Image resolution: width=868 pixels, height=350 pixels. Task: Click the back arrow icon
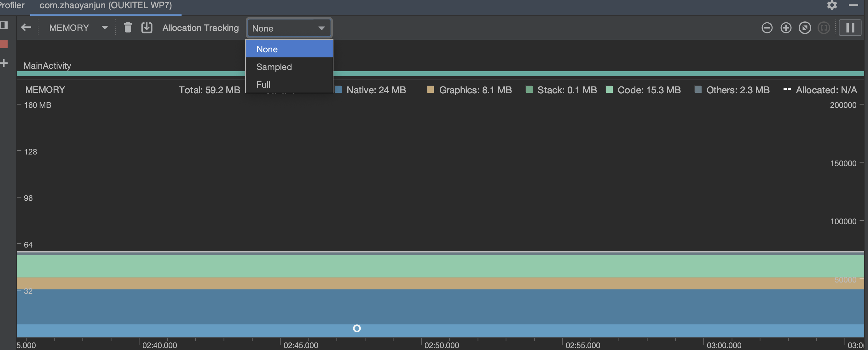pyautogui.click(x=26, y=27)
